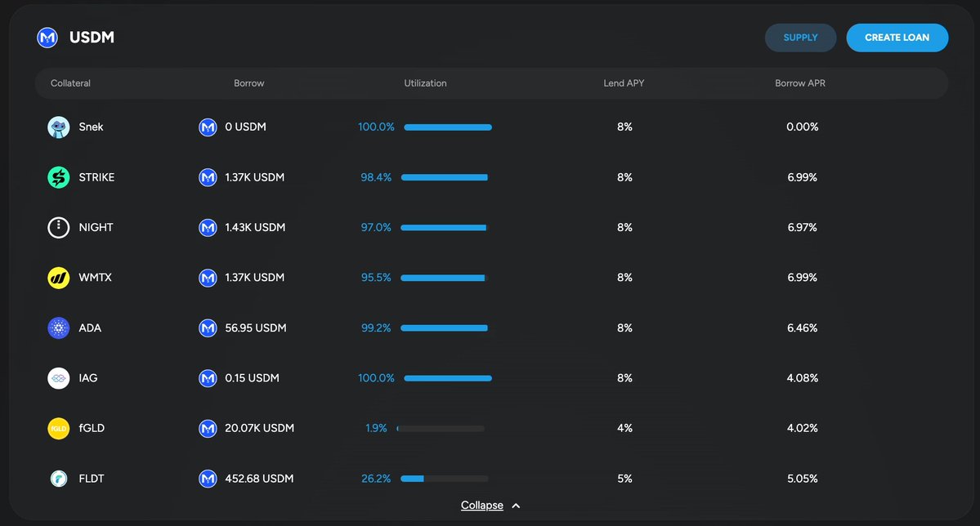The height and width of the screenshot is (526, 980).
Task: Click the 5.05% Borrow APR value
Action: tap(802, 479)
